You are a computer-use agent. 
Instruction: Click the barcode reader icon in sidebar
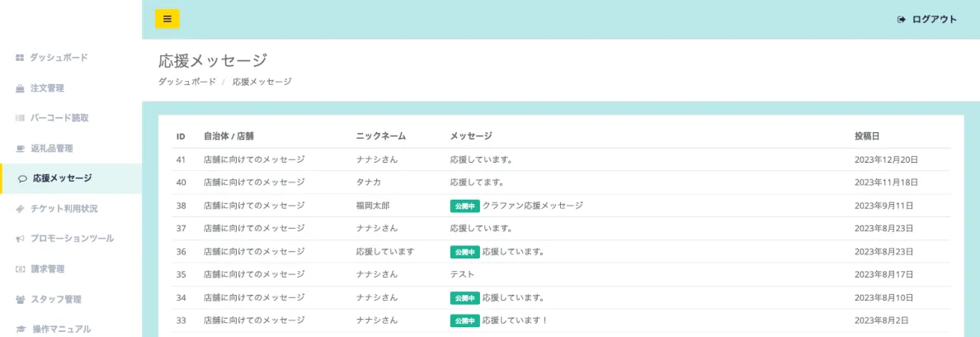21,118
